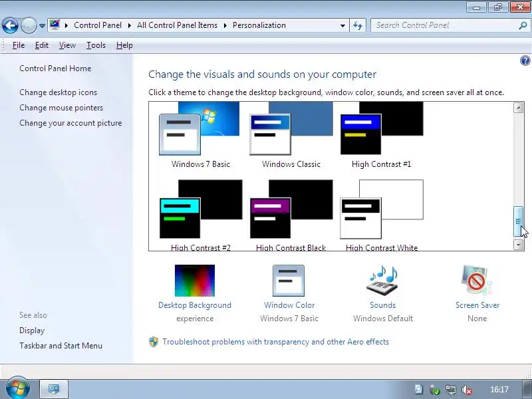This screenshot has height=399, width=532.
Task: Click the Sounds text link
Action: (383, 305)
